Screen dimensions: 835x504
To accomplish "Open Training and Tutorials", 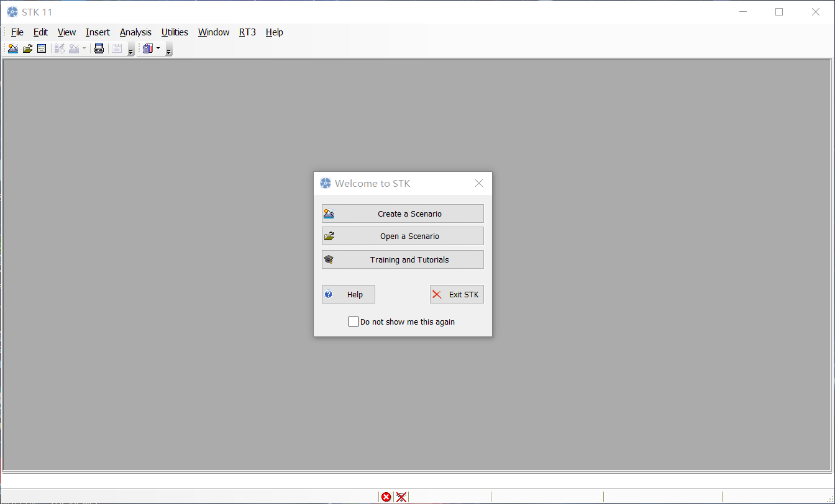I will click(403, 259).
